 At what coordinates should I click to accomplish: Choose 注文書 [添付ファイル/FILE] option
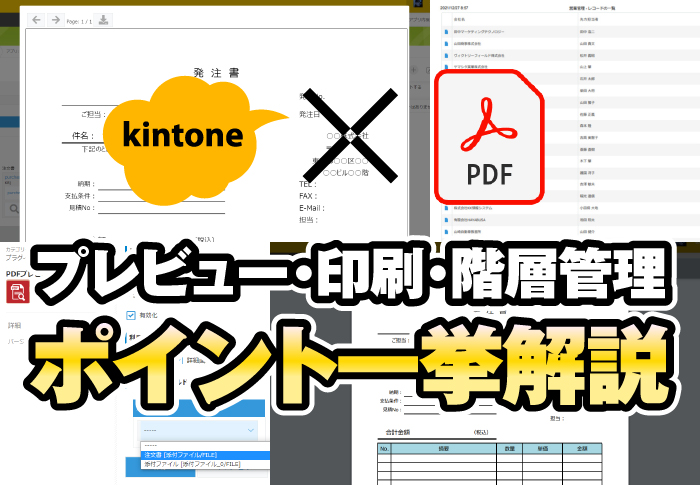click(x=205, y=455)
